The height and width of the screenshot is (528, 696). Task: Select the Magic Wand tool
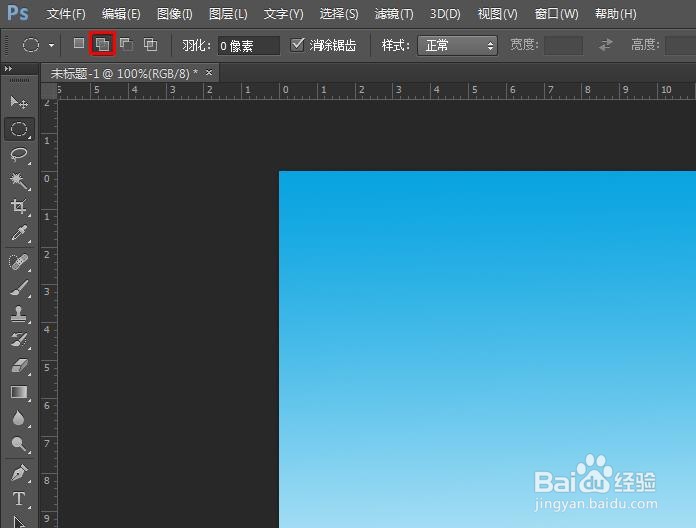point(19,181)
